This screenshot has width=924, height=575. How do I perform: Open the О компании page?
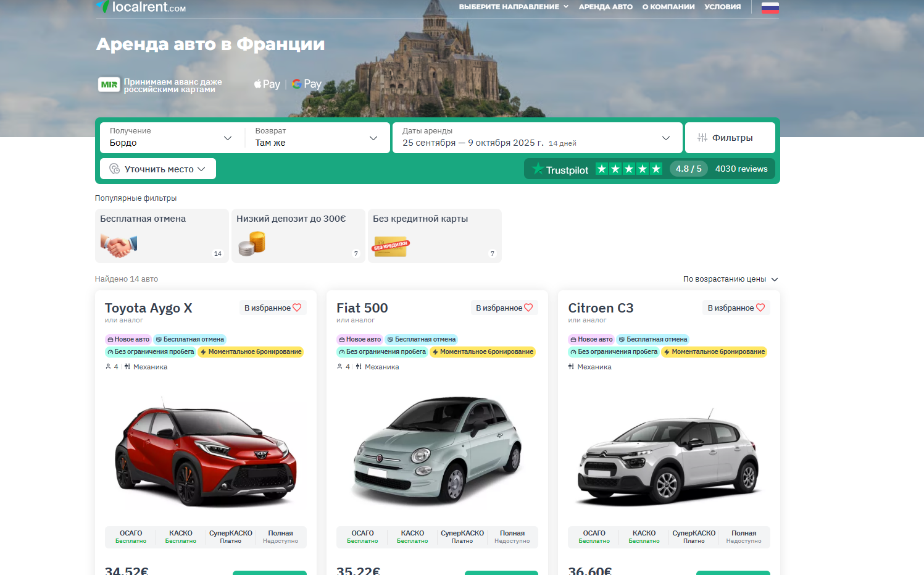668,7
